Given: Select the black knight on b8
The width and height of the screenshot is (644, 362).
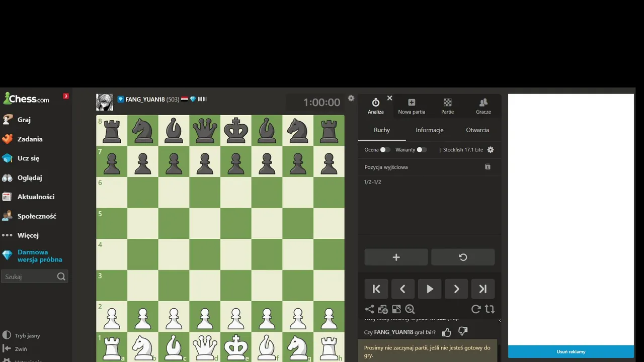Looking at the screenshot, I should [143, 131].
